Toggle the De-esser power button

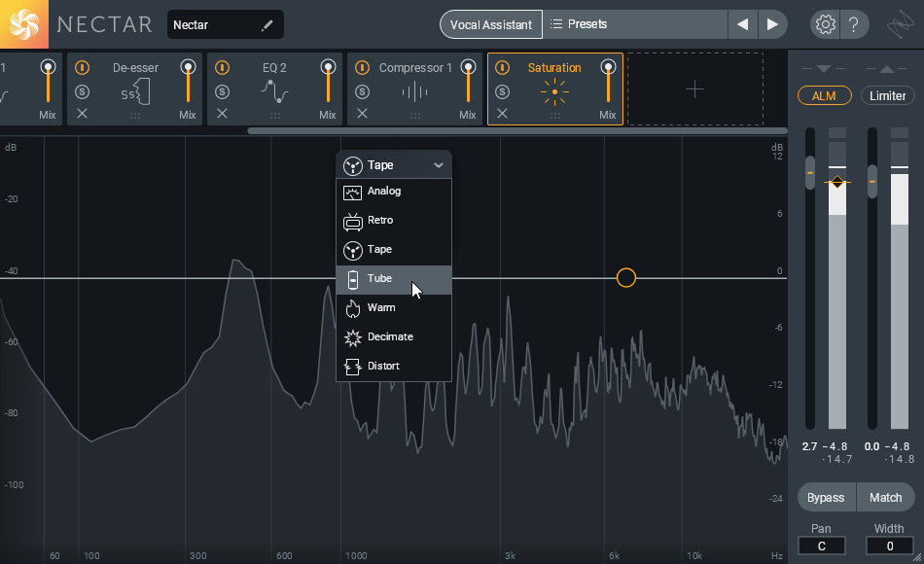[x=82, y=68]
